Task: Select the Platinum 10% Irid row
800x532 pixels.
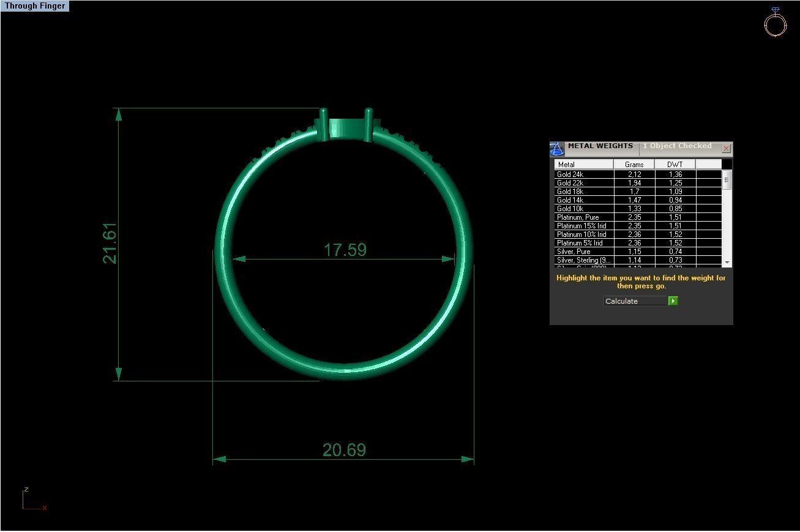Action: click(638, 234)
